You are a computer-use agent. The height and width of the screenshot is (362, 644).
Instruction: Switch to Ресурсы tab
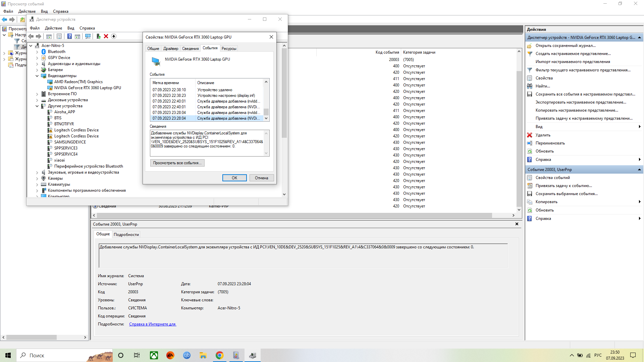(x=229, y=49)
